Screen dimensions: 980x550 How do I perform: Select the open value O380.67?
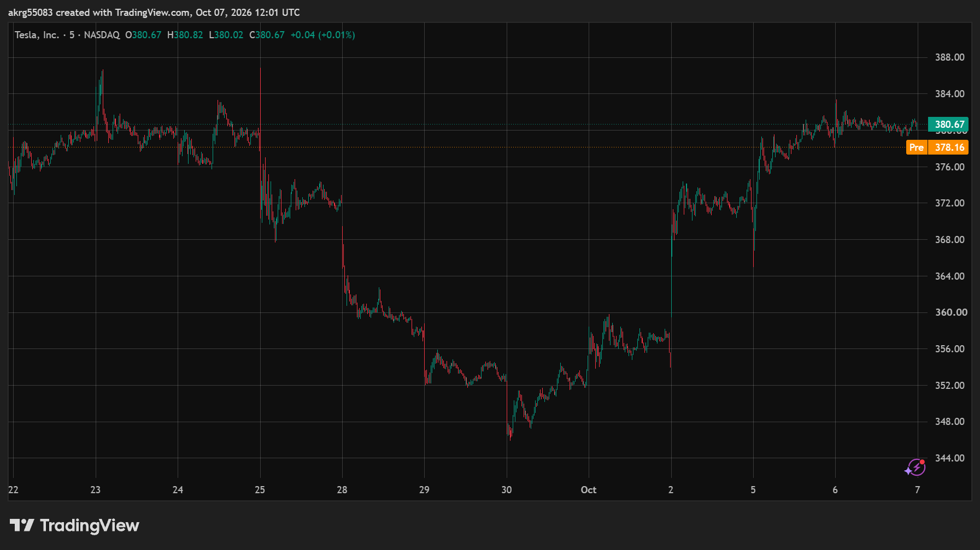pyautogui.click(x=143, y=35)
